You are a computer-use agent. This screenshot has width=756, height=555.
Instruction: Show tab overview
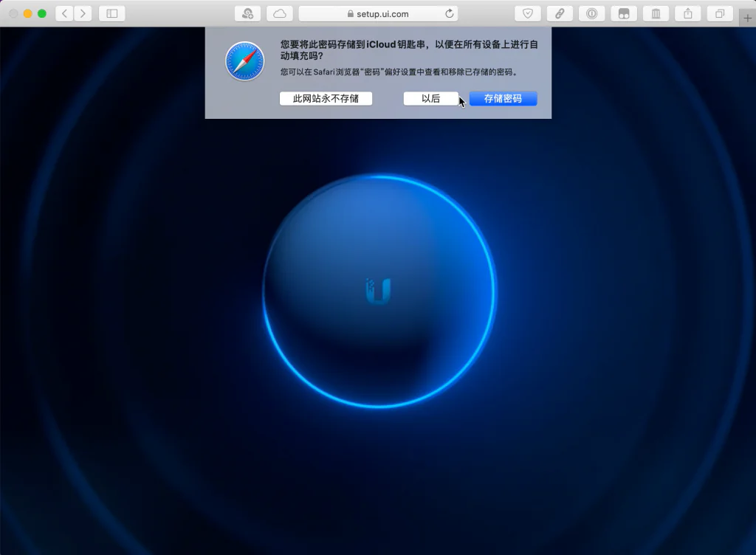pos(720,13)
